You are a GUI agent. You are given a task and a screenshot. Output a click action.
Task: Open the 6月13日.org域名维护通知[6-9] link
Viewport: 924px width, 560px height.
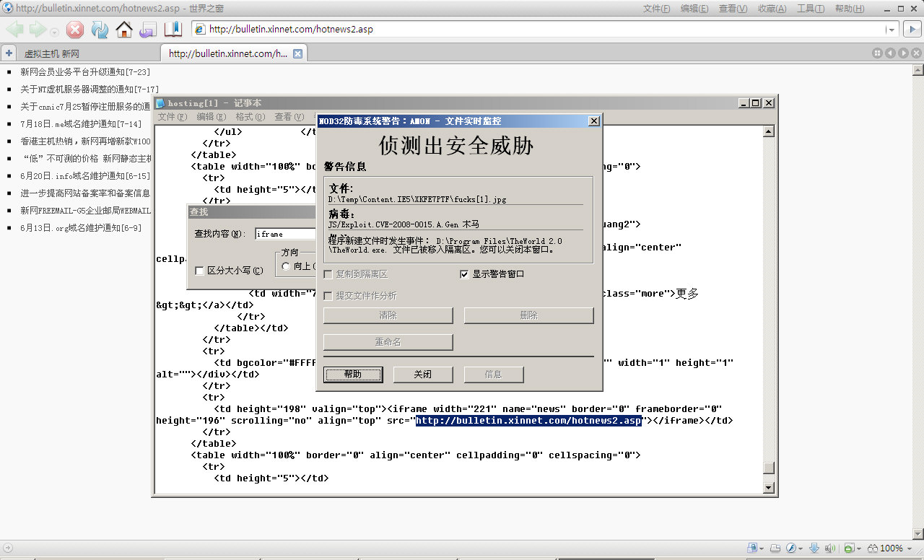coord(81,228)
